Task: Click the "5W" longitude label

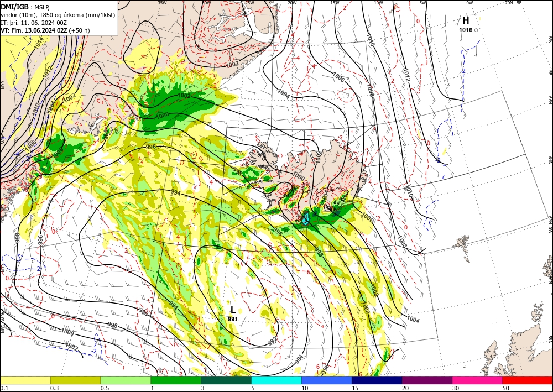Action: [423, 3]
